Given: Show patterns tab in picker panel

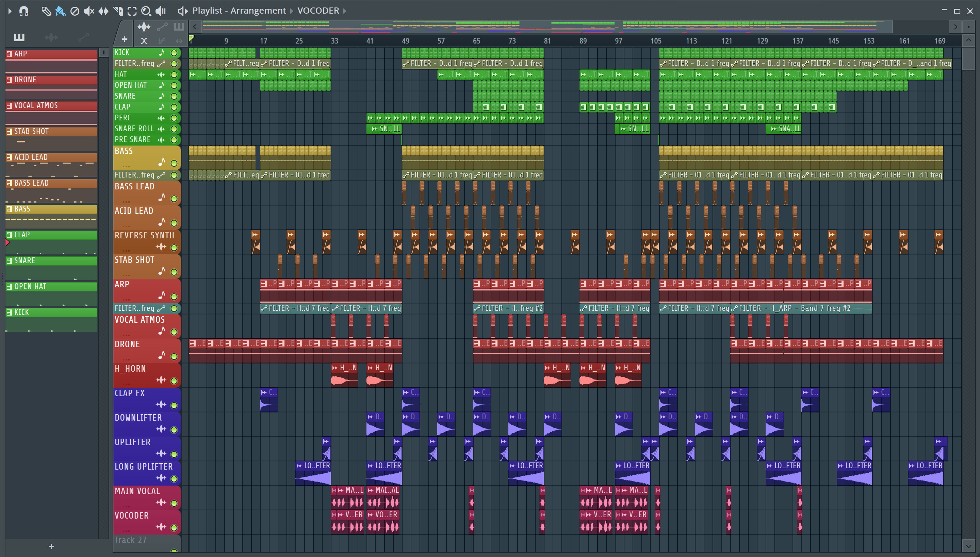Looking at the screenshot, I should [19, 37].
